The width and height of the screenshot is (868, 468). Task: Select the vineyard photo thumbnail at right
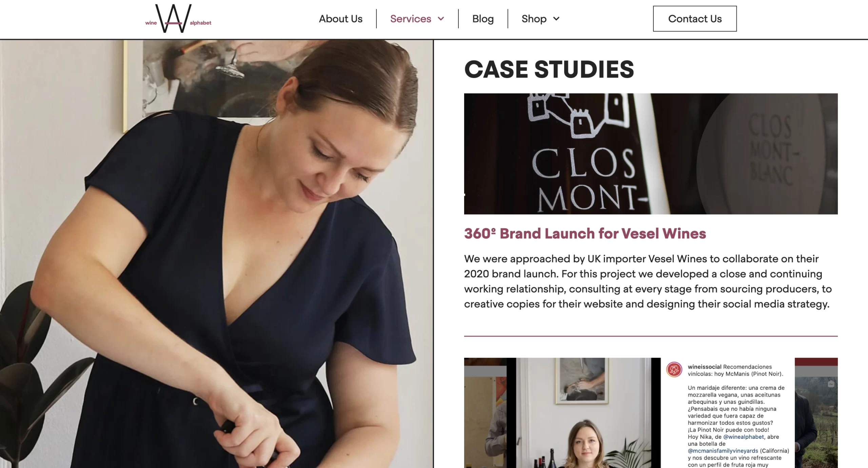(816, 413)
